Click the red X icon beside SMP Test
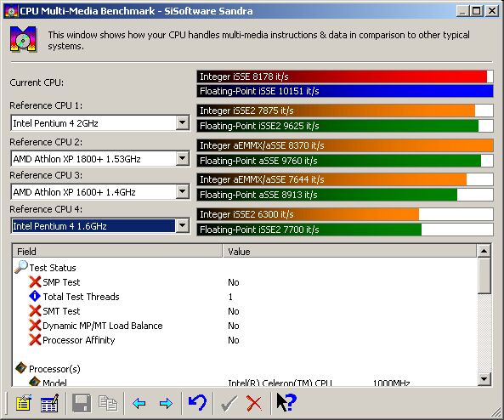 click(35, 282)
